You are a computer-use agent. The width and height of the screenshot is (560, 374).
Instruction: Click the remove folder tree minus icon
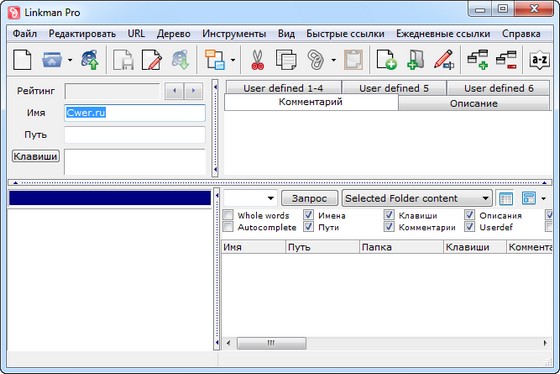[x=506, y=60]
